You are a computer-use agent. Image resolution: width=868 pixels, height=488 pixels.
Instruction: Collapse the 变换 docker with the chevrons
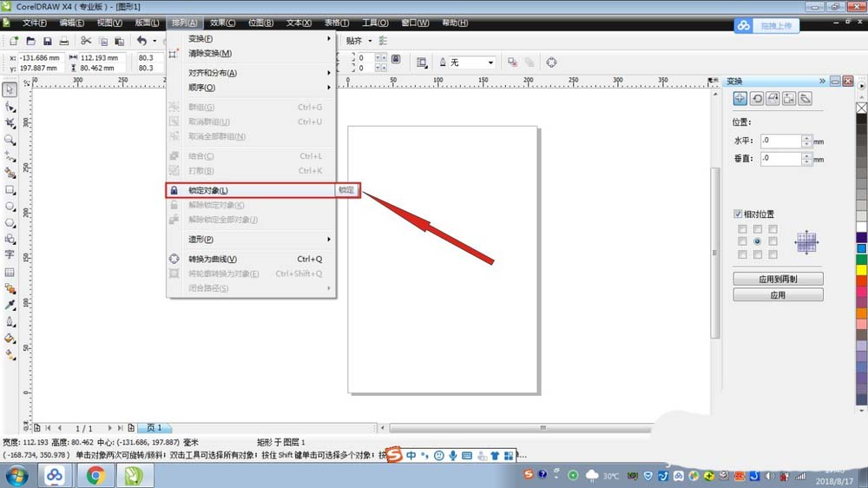coord(822,81)
